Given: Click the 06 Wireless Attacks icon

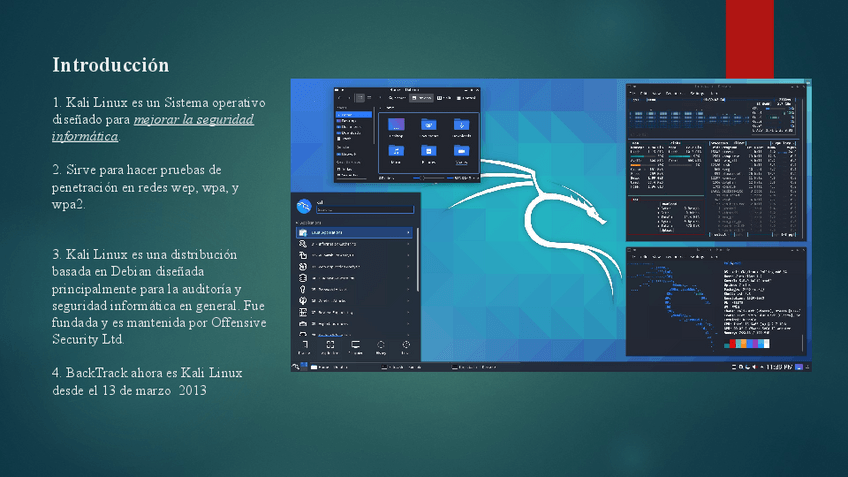Looking at the screenshot, I should pos(303,301).
